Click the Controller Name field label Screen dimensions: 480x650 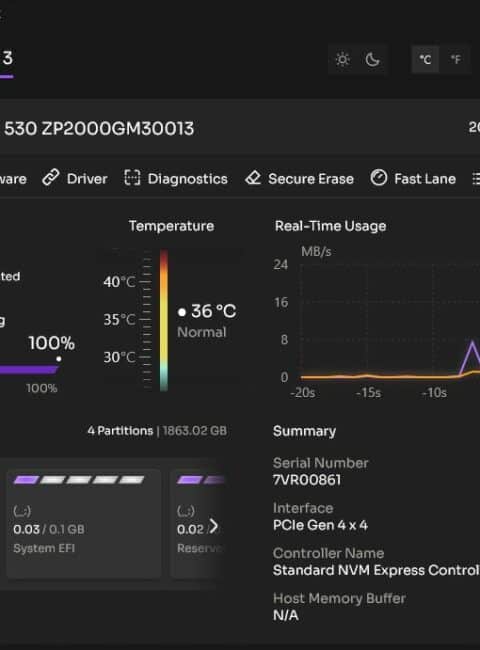[329, 553]
